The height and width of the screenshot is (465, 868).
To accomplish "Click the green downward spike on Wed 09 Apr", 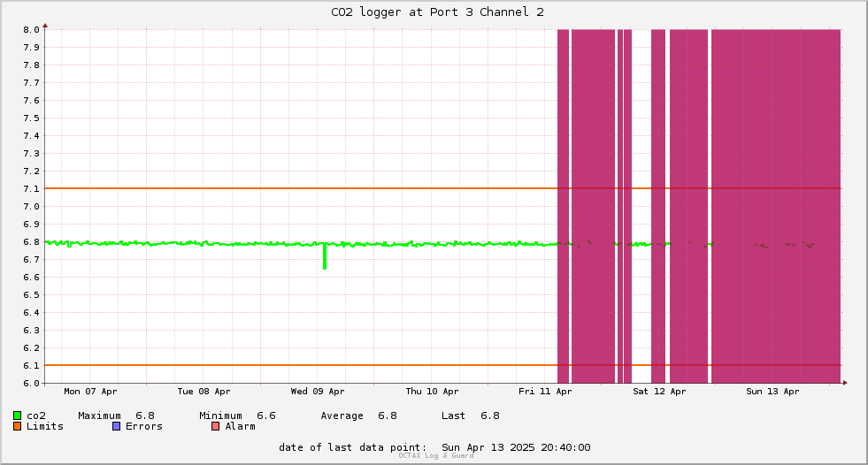I will coord(325,257).
